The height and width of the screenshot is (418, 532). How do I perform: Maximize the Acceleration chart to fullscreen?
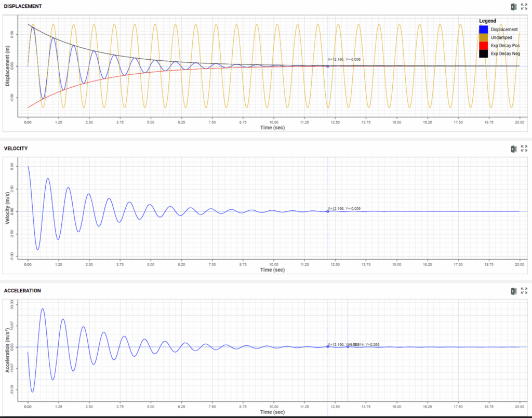(x=524, y=291)
